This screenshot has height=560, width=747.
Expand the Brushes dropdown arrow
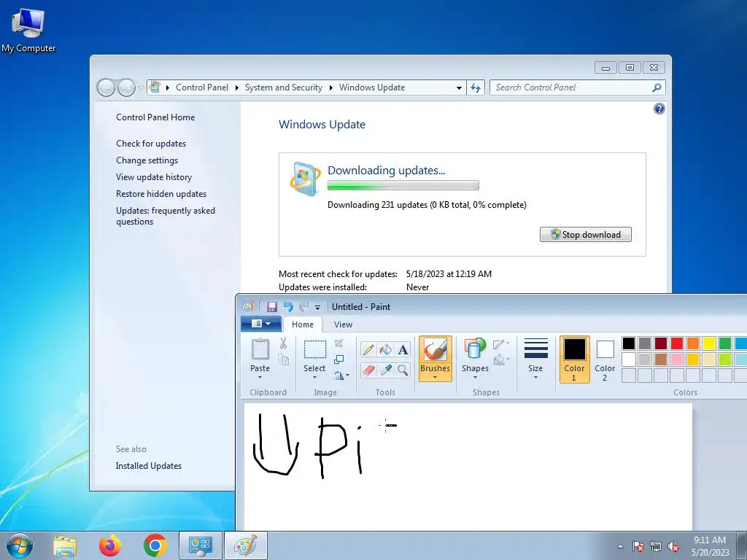click(435, 378)
